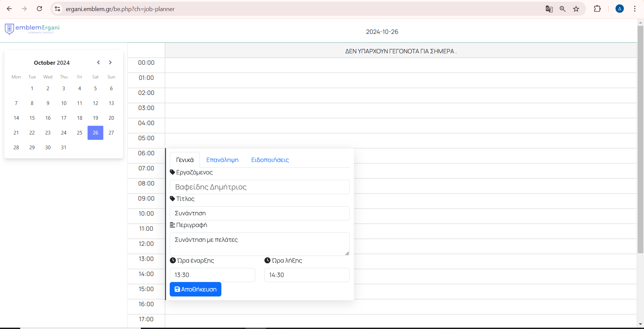
Task: Click the emblemErgani logo
Action: tap(32, 29)
